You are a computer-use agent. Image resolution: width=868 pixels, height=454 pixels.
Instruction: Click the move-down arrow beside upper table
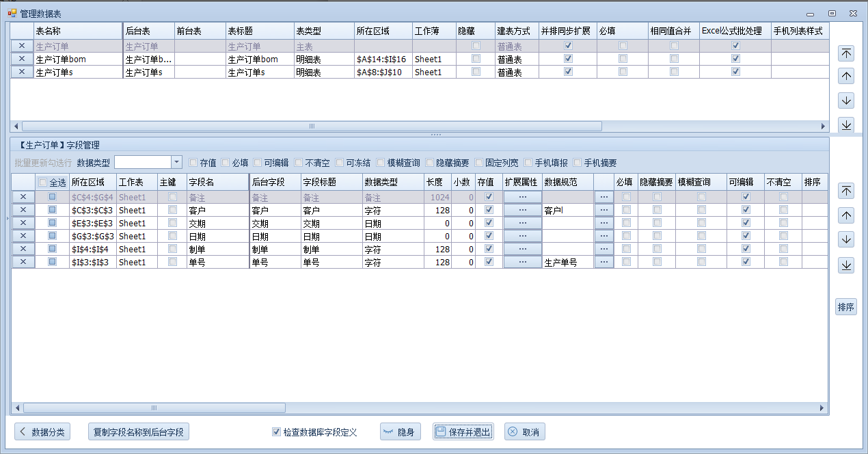coord(846,101)
